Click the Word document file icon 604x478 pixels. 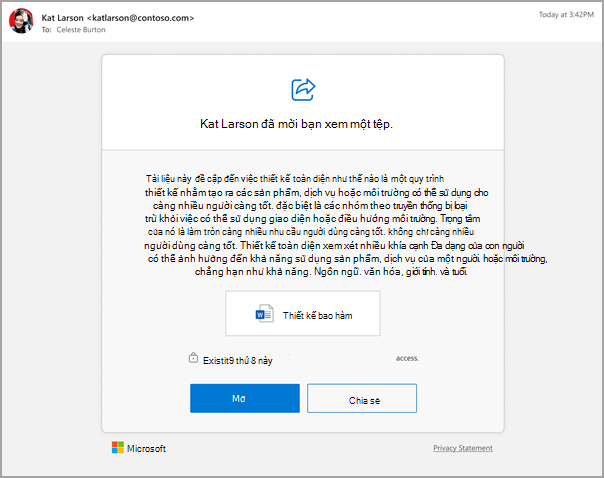coord(265,314)
